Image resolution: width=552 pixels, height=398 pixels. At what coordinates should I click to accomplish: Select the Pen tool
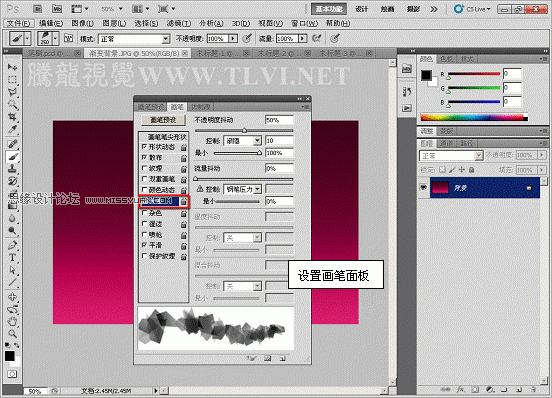12,245
